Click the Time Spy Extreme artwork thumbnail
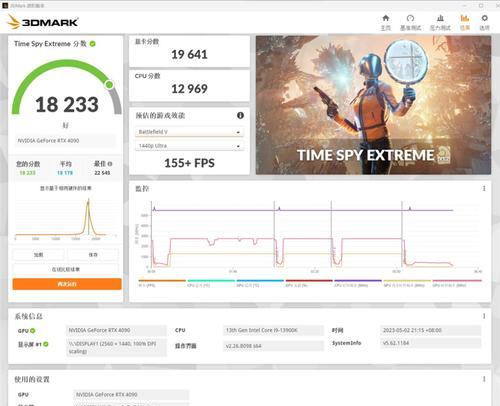This screenshot has height=406, width=500. [373, 105]
